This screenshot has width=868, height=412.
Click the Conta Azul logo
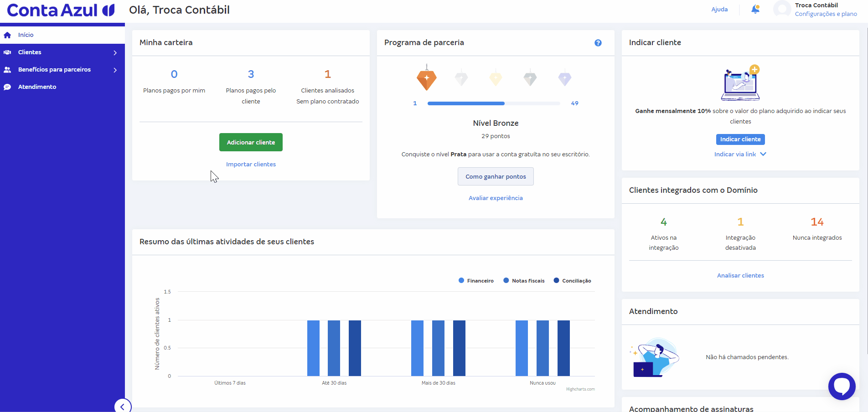(x=61, y=10)
